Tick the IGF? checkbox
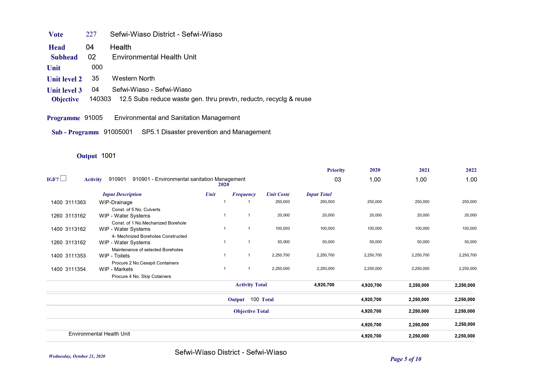The width and height of the screenshot is (555, 392). coord(63,178)
